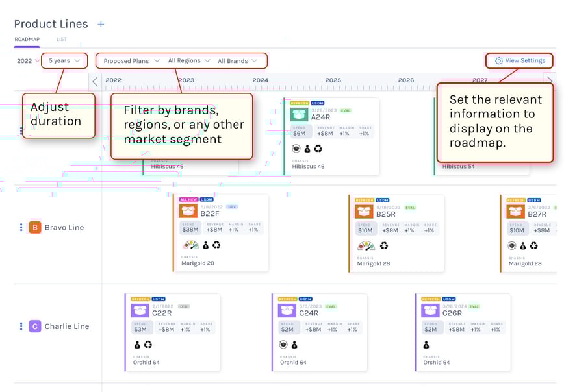Add a new product line with plus icon
577x392 pixels.
pyautogui.click(x=101, y=24)
